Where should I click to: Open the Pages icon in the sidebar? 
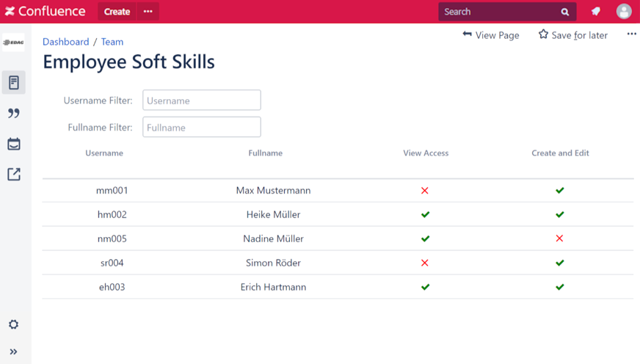(13, 82)
